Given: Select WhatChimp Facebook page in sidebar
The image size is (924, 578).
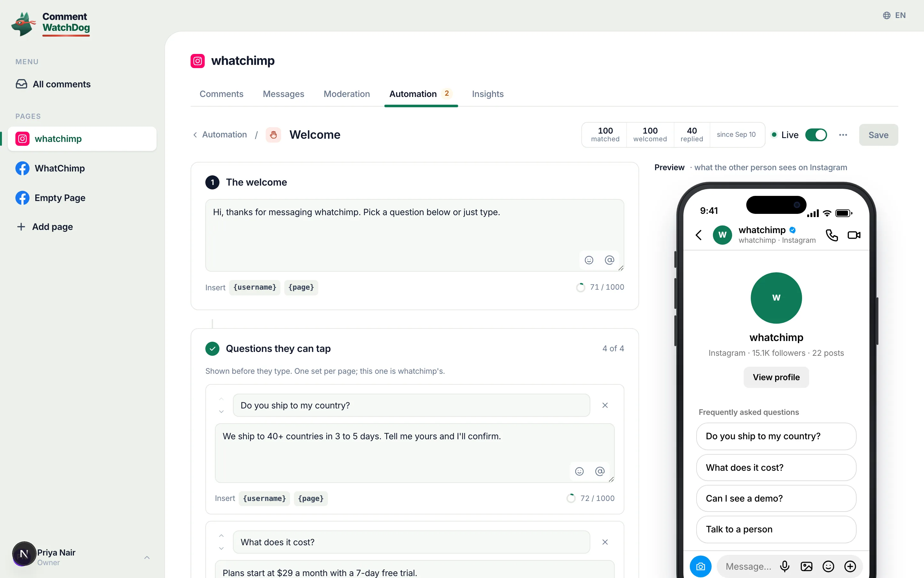Looking at the screenshot, I should [x=50, y=168].
